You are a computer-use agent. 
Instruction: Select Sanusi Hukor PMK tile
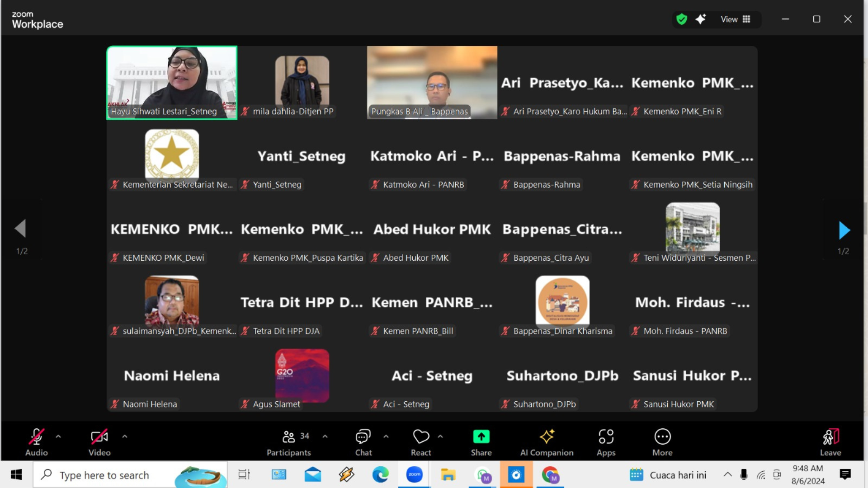click(693, 375)
